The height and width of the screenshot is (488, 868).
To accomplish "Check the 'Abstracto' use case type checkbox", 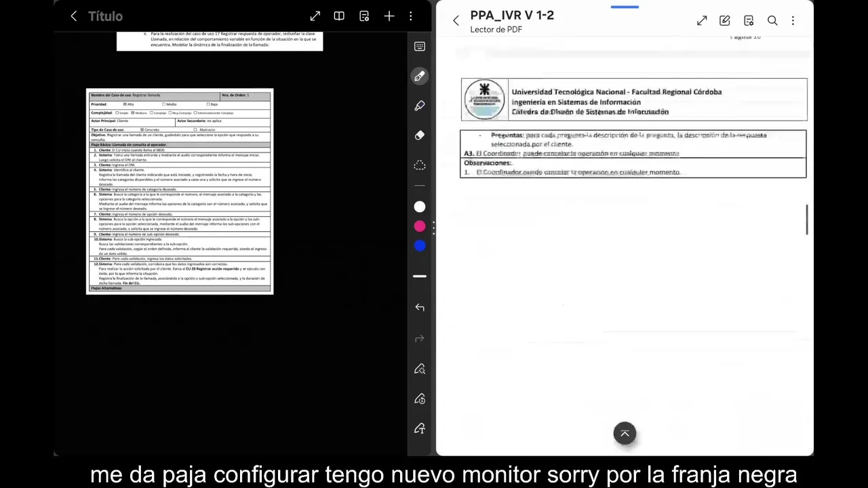I will [195, 129].
